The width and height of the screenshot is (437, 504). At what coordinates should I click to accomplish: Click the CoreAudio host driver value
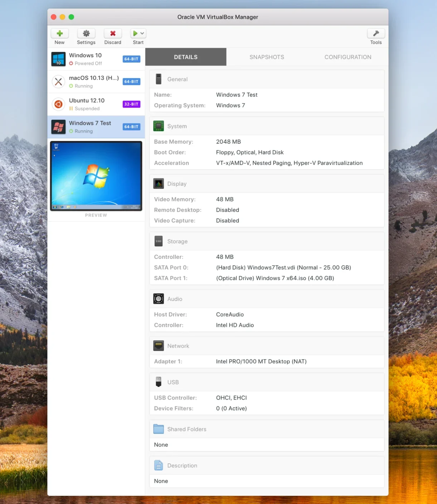coord(230,314)
